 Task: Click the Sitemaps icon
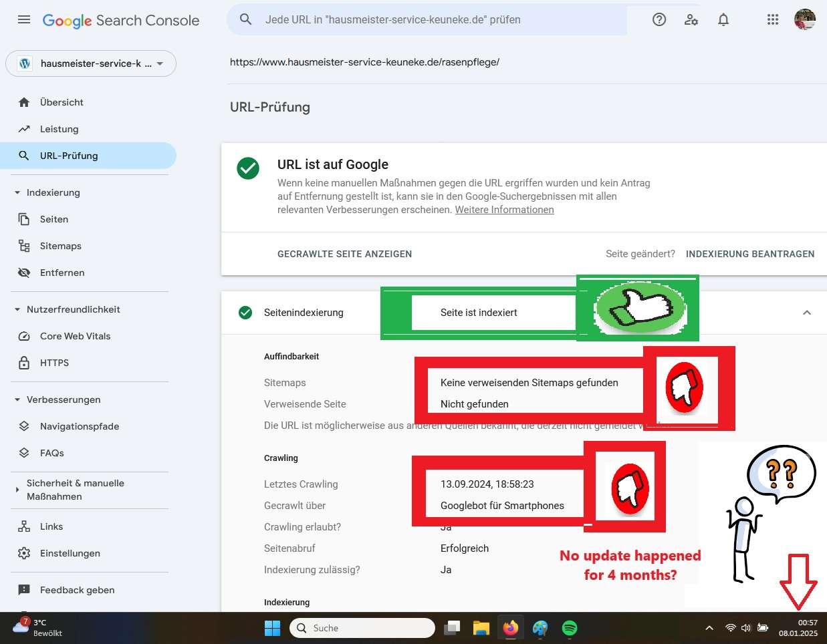point(24,246)
